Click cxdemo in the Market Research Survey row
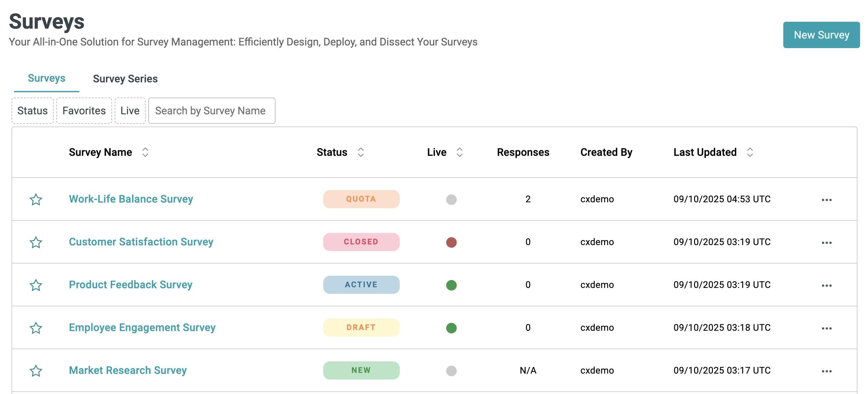 click(x=597, y=370)
